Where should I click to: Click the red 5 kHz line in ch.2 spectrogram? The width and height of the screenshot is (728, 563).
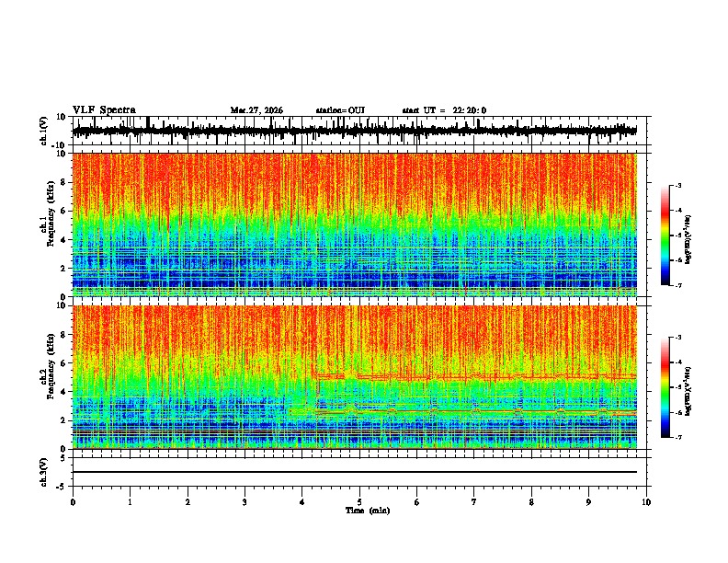click(478, 375)
